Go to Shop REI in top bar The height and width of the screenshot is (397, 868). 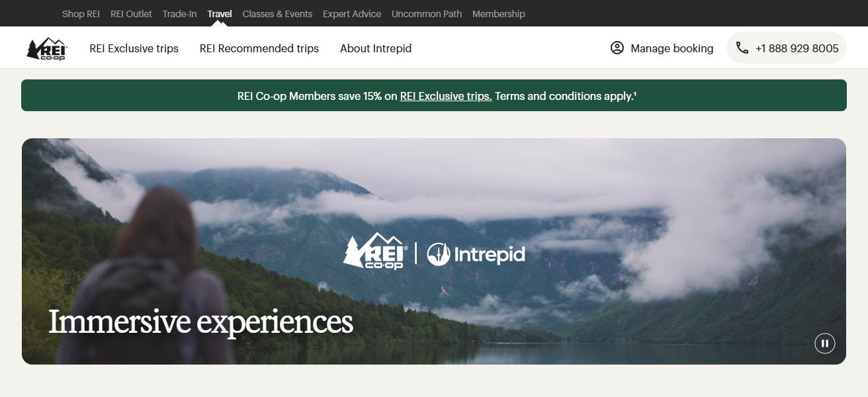click(x=81, y=14)
